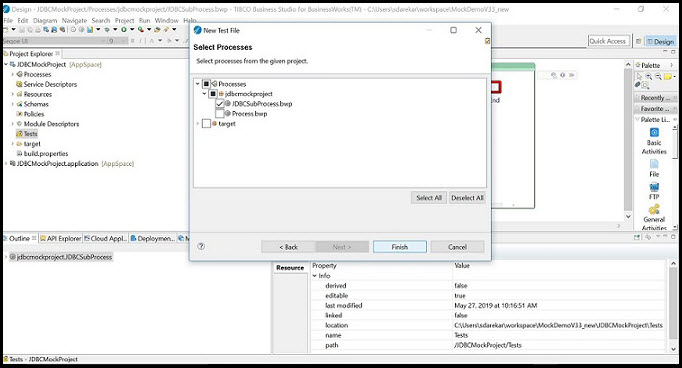This screenshot has height=368, width=682.
Task: Switch to the Outline tab
Action: coord(19,238)
